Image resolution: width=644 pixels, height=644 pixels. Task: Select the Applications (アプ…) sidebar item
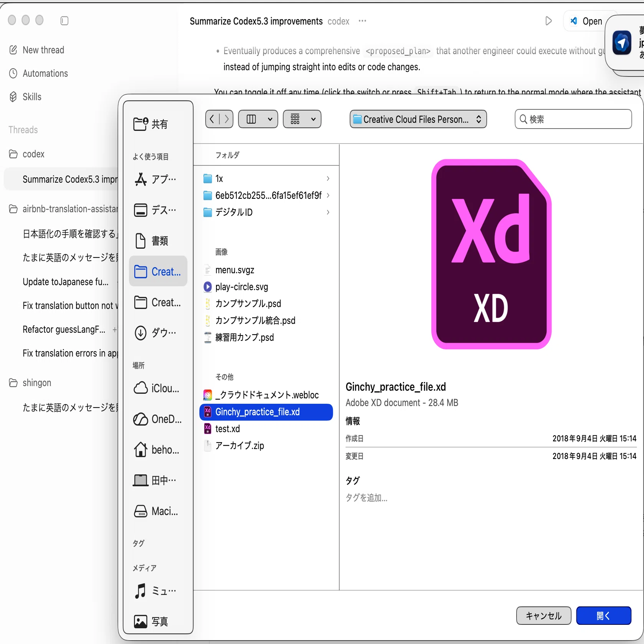(158, 179)
